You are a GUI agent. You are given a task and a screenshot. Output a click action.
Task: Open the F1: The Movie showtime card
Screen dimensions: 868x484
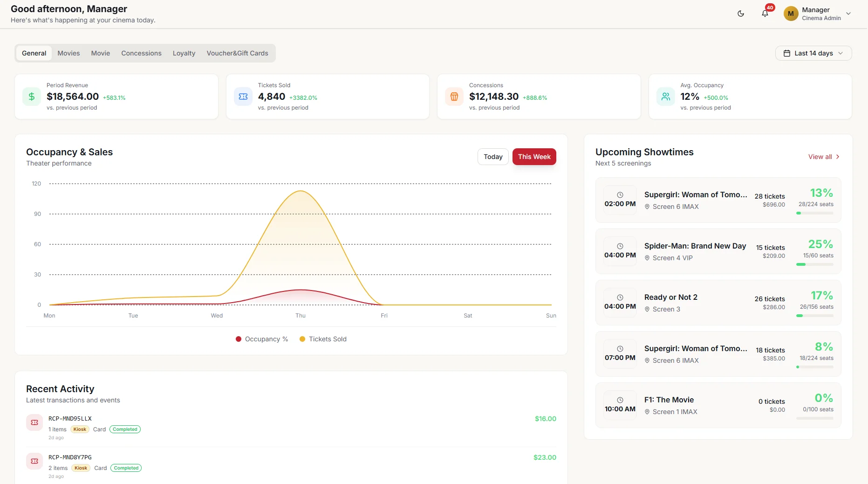point(718,405)
